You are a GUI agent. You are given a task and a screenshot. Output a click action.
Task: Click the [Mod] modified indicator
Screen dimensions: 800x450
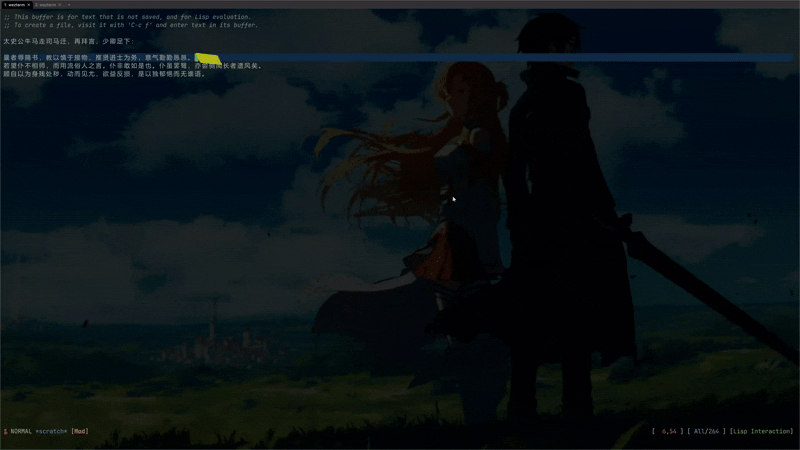(x=79, y=431)
